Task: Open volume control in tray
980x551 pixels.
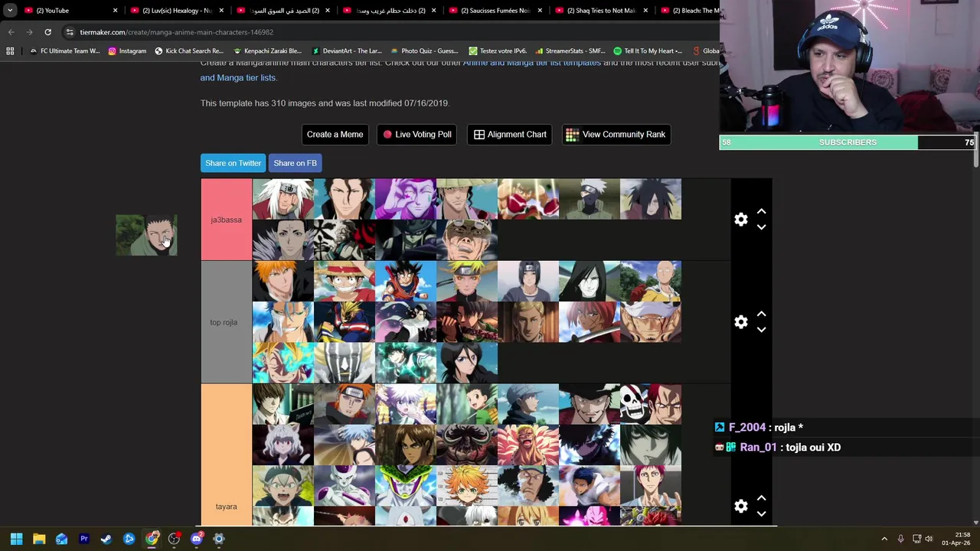Action: pos(929,539)
